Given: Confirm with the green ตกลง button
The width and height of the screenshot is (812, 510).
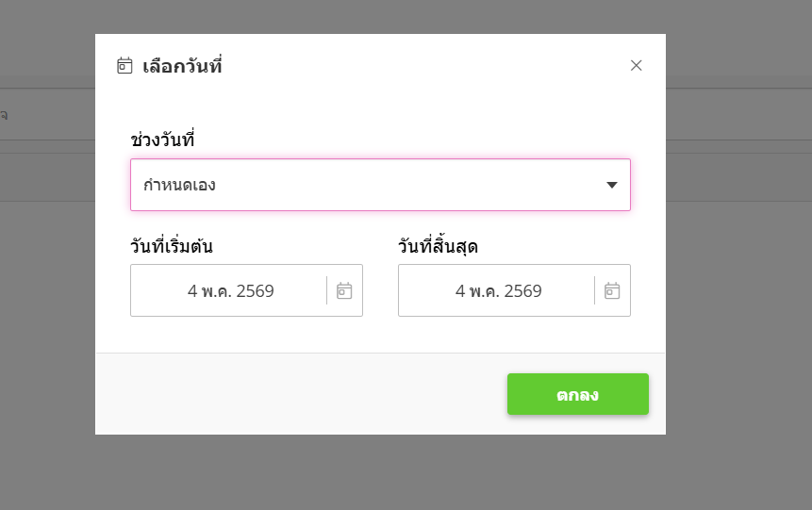Looking at the screenshot, I should pyautogui.click(x=578, y=394).
